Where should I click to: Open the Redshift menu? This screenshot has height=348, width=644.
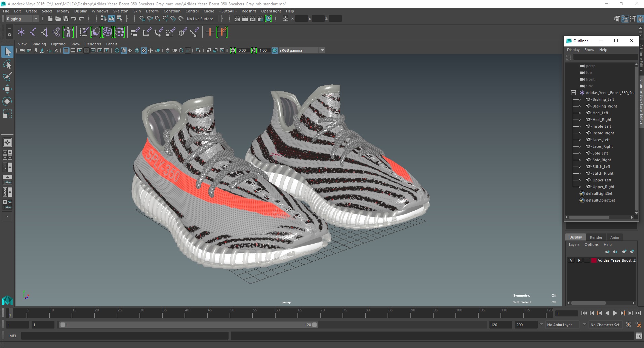249,11
